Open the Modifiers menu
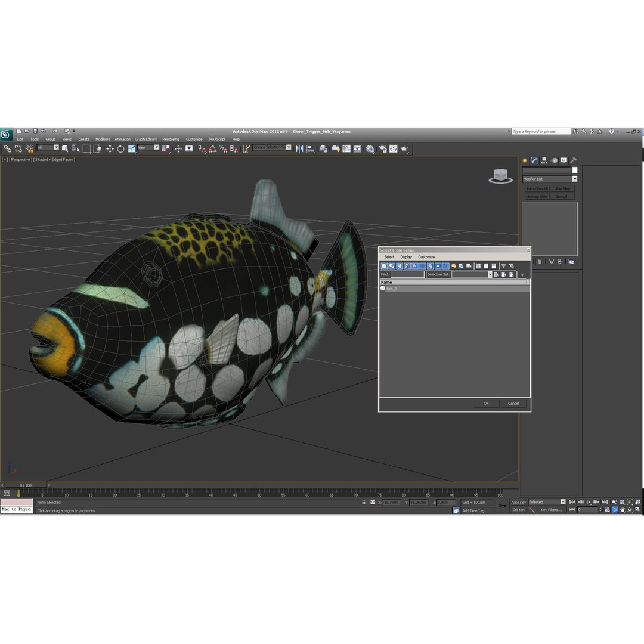The height and width of the screenshot is (644, 644). pyautogui.click(x=103, y=139)
